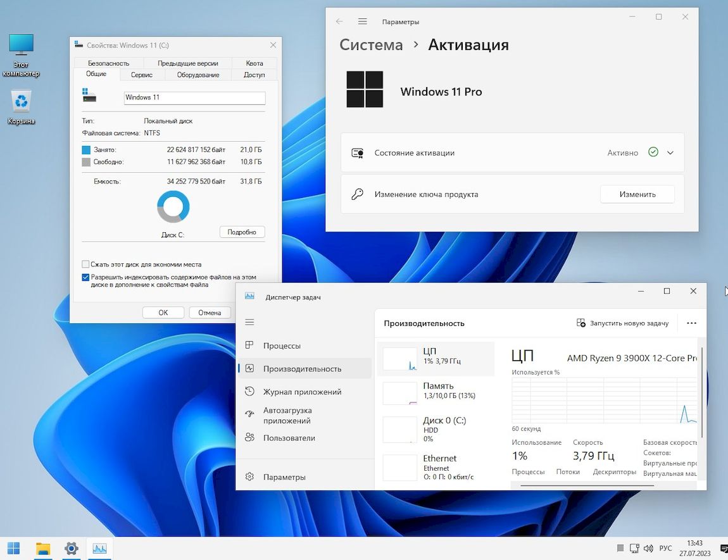Open the Recycle Bin (Корзина) desktop icon
This screenshot has width=728, height=560.
point(21,108)
